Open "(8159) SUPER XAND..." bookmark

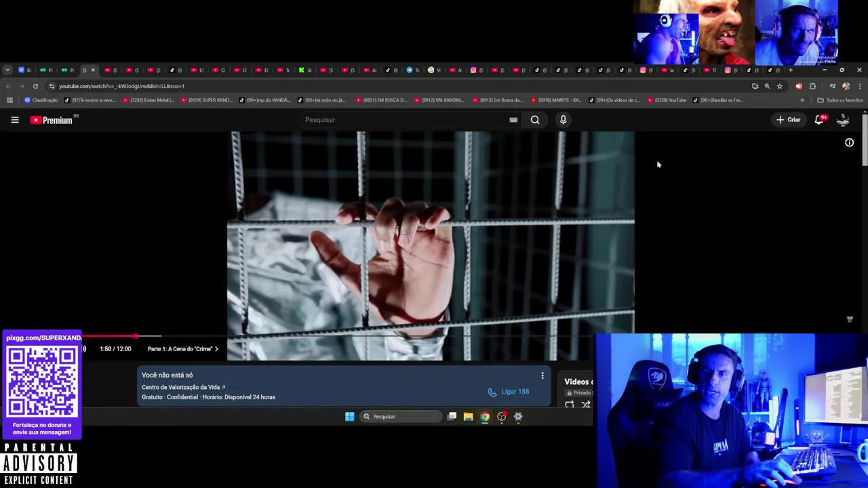207,100
